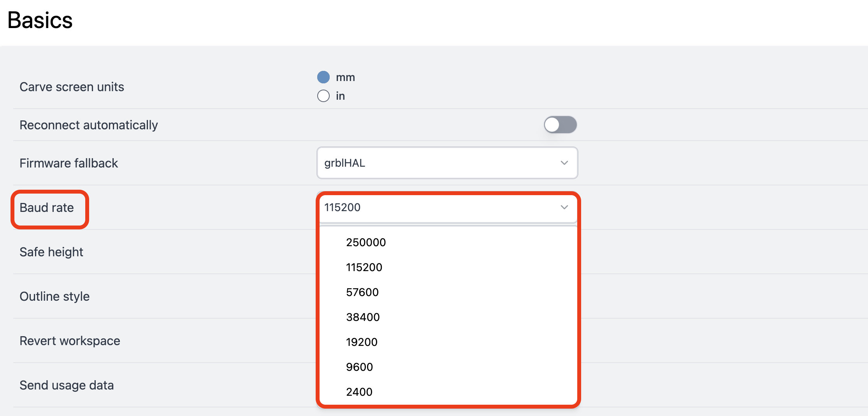Screen dimensions: 868x416
Task: Pick the 2400 baud rate option
Action: pyautogui.click(x=359, y=392)
